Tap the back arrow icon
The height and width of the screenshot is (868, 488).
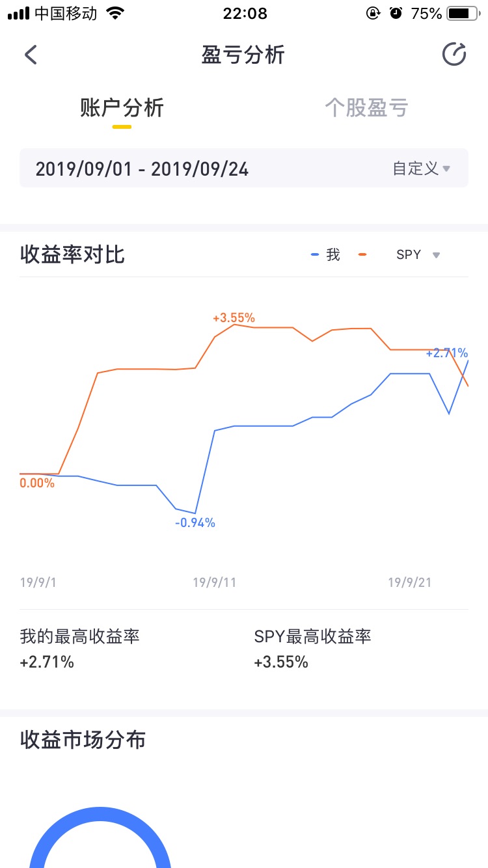click(x=31, y=55)
